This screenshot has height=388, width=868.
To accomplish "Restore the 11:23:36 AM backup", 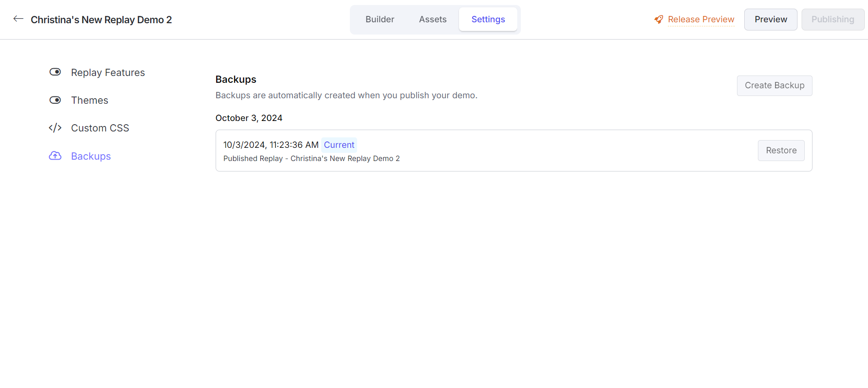I will 781,151.
